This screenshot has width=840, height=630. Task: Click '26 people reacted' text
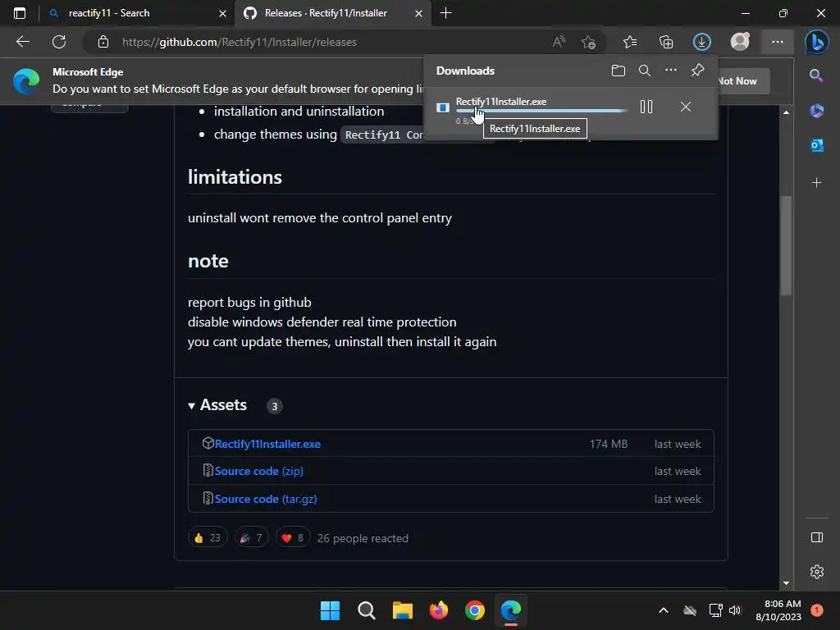click(363, 538)
